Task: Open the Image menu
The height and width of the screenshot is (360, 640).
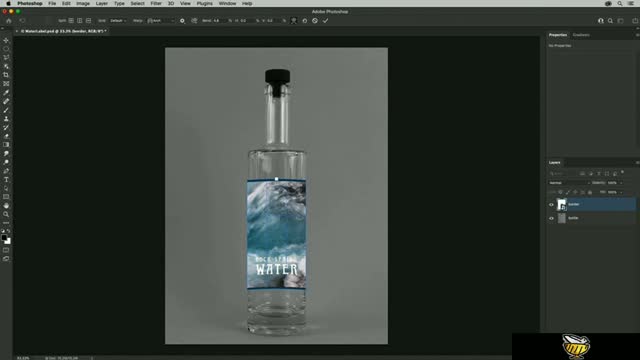Action: [x=83, y=3]
